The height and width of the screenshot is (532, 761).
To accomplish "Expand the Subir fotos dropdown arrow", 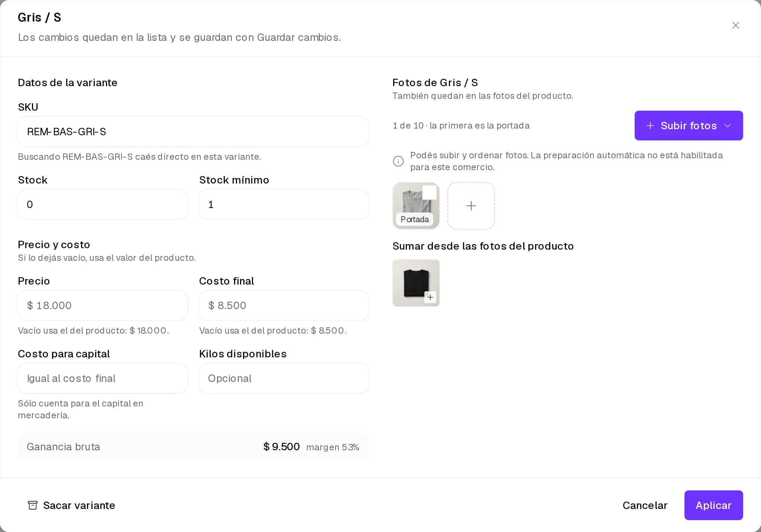I will pyautogui.click(x=728, y=126).
